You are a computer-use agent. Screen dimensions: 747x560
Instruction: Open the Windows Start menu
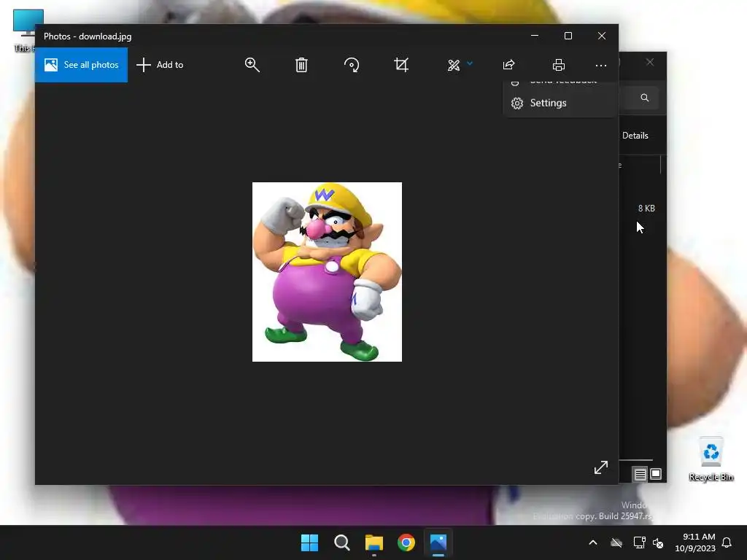(309, 542)
